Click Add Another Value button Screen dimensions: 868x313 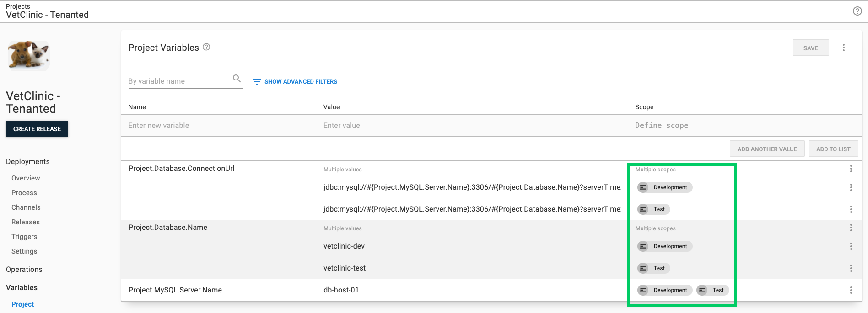click(767, 149)
